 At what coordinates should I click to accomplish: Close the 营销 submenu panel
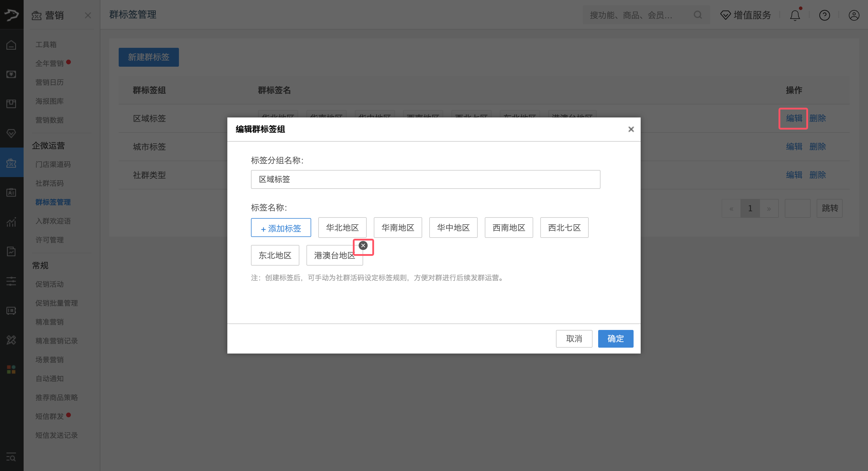(88, 16)
